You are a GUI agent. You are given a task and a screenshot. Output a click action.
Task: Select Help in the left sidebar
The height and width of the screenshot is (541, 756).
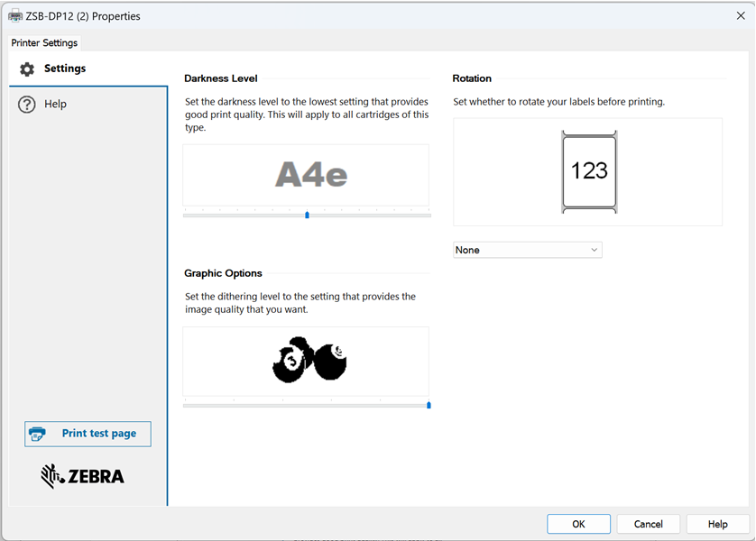[x=56, y=104]
